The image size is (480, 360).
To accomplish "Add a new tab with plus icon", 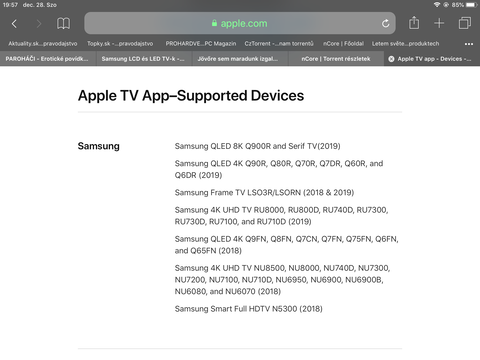I will (439, 23).
